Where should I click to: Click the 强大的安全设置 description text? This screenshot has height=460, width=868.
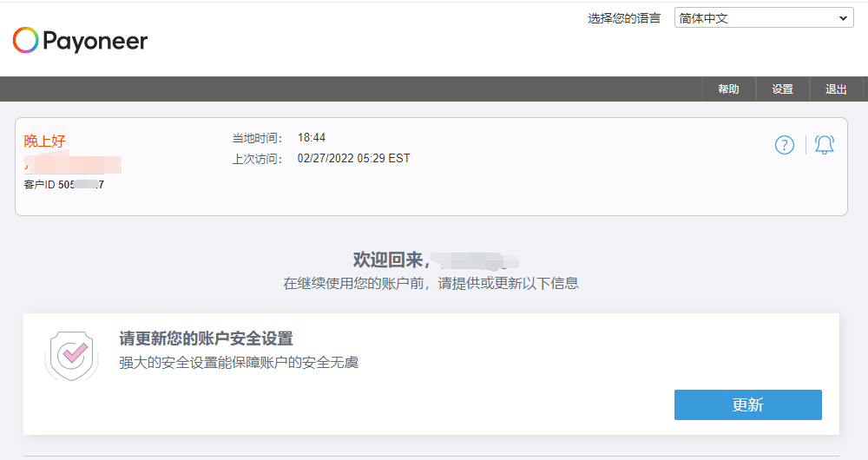[239, 363]
